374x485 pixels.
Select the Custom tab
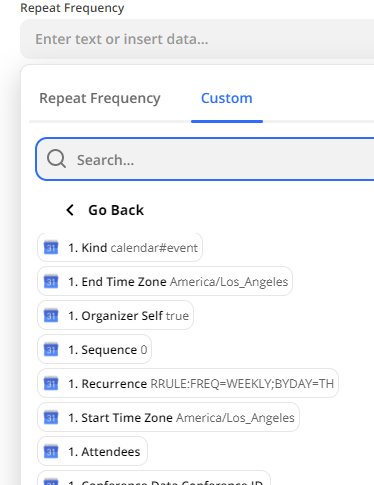[x=227, y=98]
